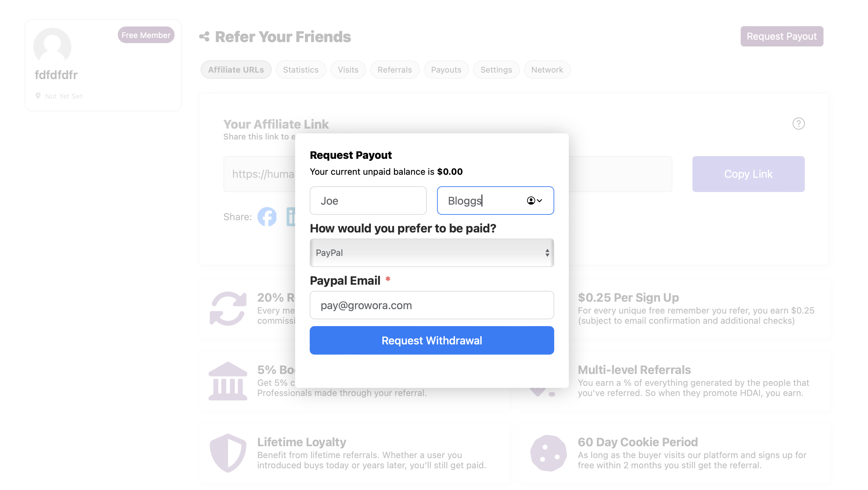This screenshot has width=868, height=490.
Task: Click the Lifetime Loyalty shield icon
Action: (x=228, y=453)
